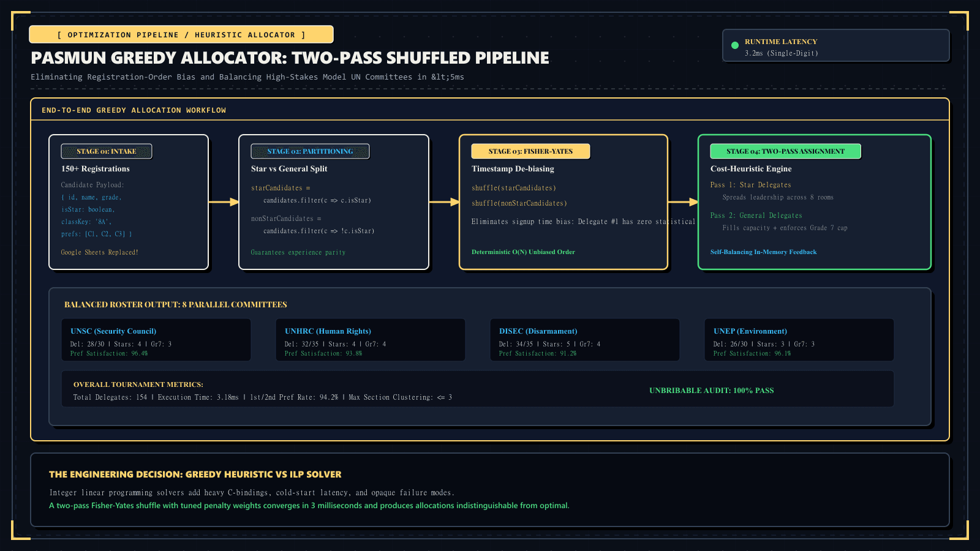Click the 150+ Registrations heading
The width and height of the screenshot is (980, 551).
(96, 169)
